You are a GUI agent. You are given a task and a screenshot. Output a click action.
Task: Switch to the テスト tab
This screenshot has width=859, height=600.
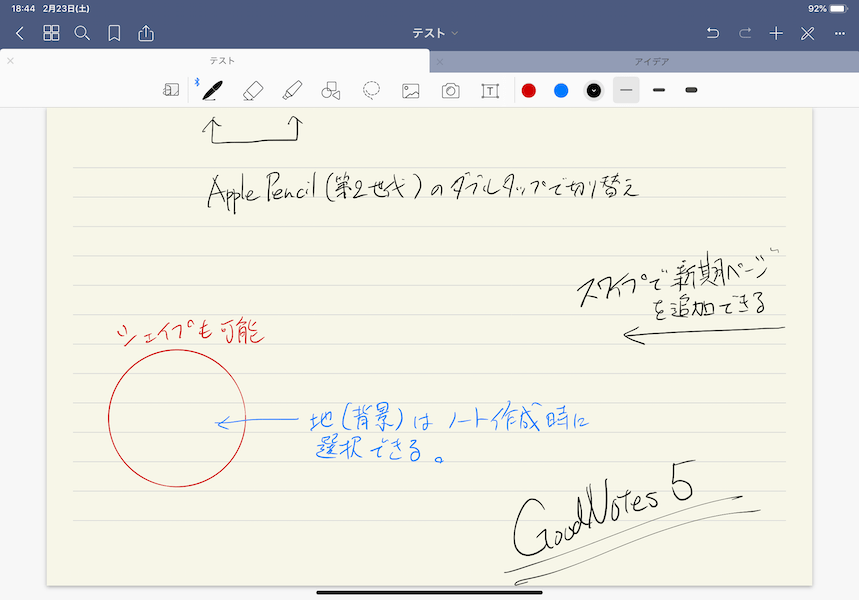pyautogui.click(x=222, y=61)
